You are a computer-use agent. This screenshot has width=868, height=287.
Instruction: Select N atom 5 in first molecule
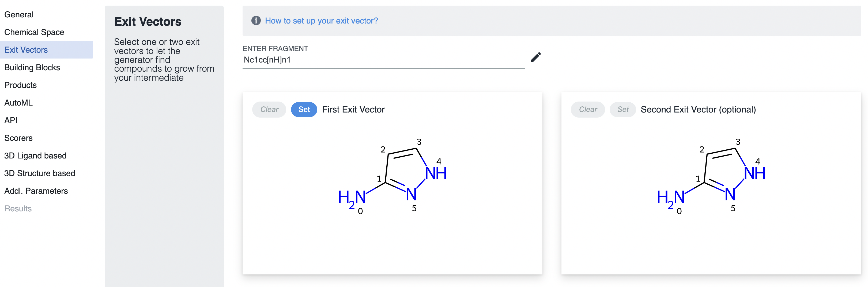tap(411, 194)
